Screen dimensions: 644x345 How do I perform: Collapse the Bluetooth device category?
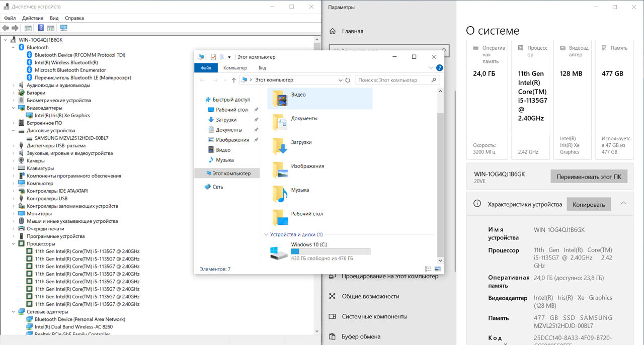14,47
